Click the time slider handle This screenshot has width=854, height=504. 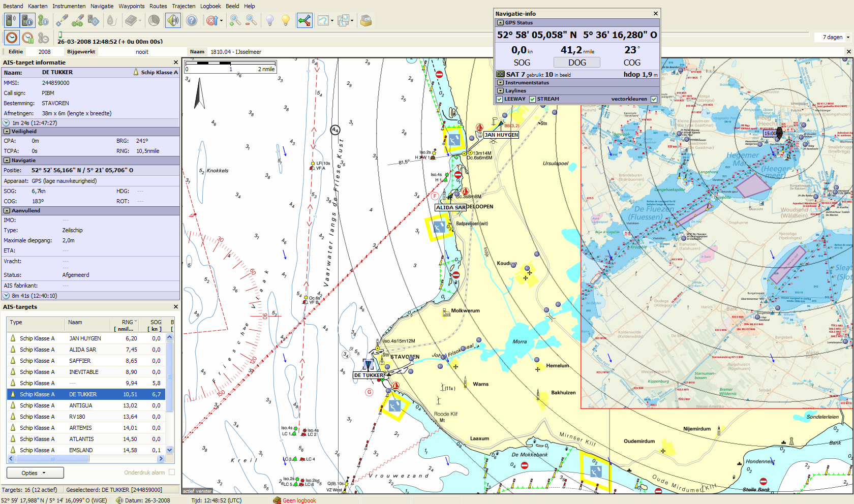(60, 35)
